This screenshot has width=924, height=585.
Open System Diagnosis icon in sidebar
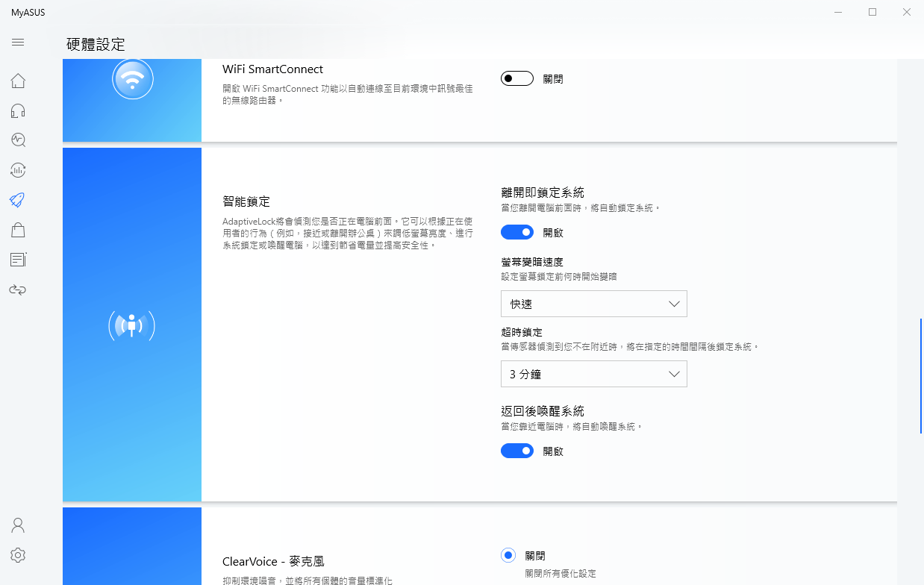point(18,140)
